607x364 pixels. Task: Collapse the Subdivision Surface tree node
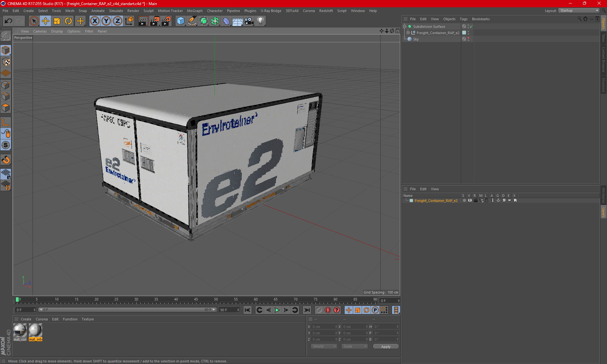coord(404,27)
